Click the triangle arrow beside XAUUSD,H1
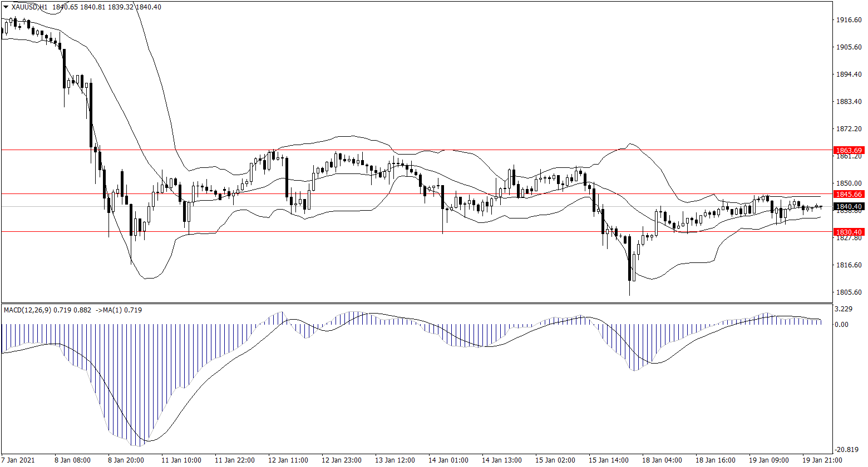The image size is (868, 467). [x=6, y=7]
